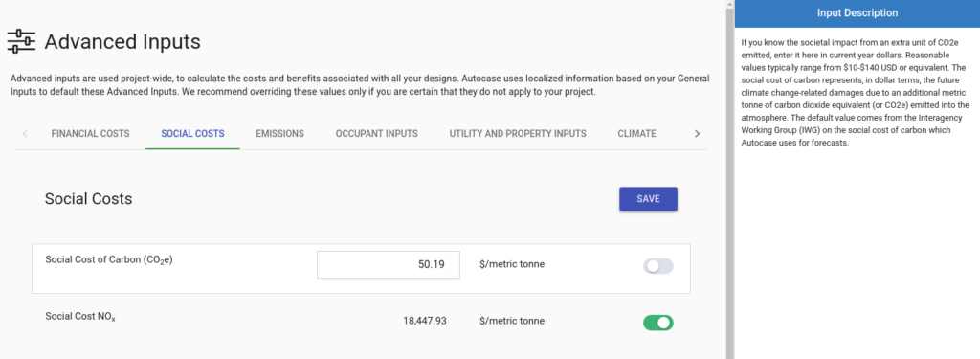Click the Advanced Inputs page heading
The image size is (980, 359).
pyautogui.click(x=122, y=42)
